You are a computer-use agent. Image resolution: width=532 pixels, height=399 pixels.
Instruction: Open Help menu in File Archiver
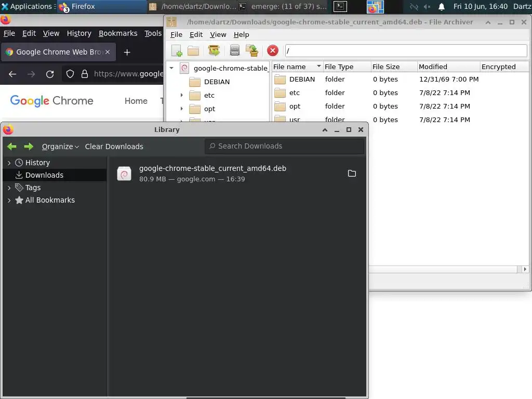(x=241, y=35)
